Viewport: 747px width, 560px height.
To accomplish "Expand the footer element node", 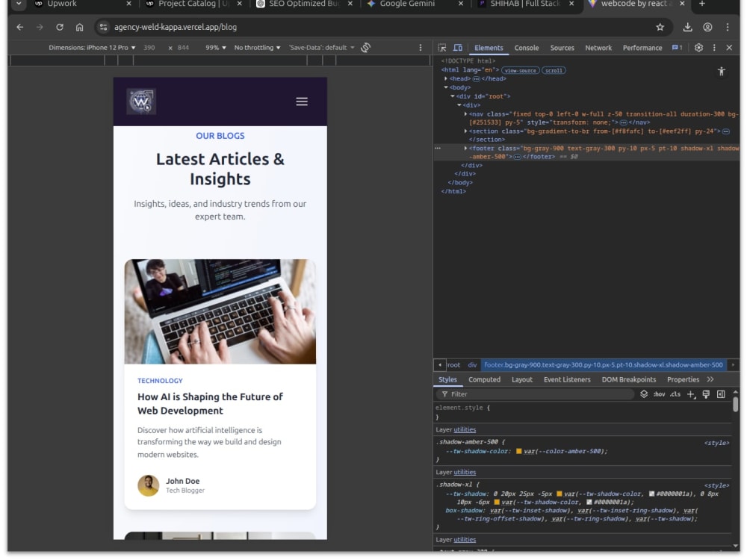I will coord(465,149).
